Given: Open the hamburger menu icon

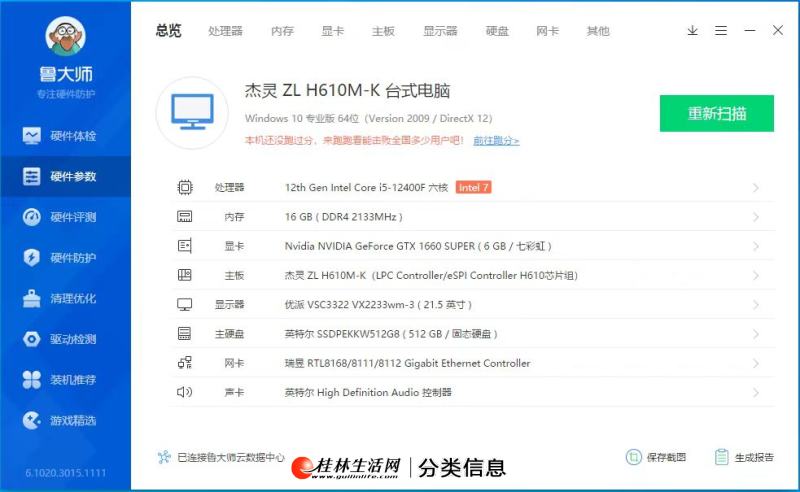Looking at the screenshot, I should [x=721, y=31].
